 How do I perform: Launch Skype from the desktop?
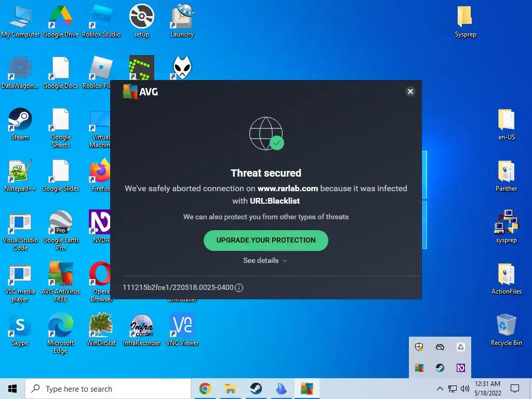click(x=20, y=330)
